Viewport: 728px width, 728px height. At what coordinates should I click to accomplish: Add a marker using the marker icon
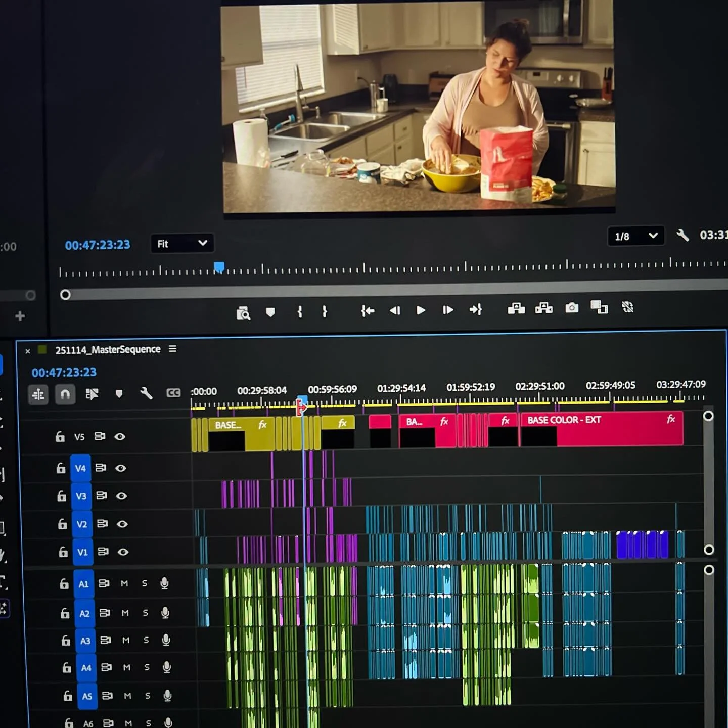[119, 394]
